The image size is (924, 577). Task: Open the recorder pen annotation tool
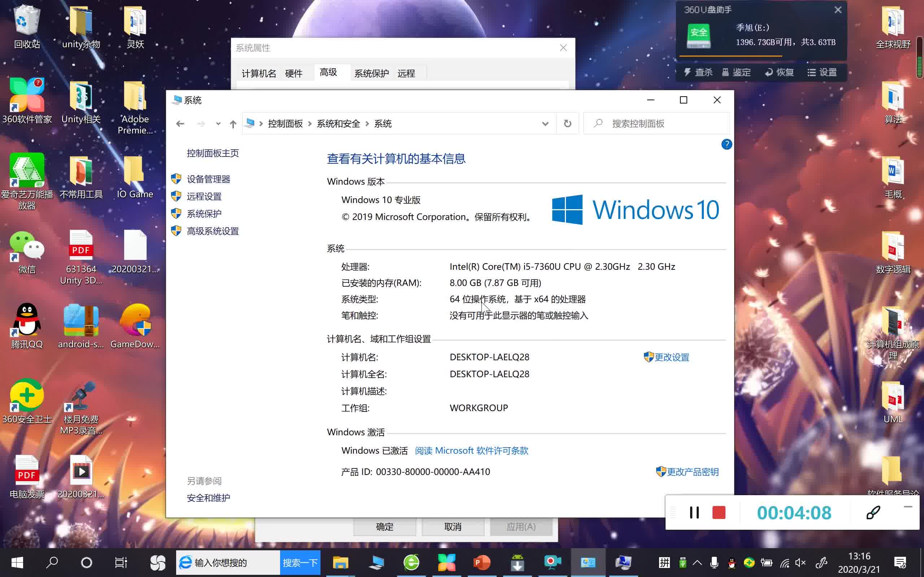click(x=873, y=512)
